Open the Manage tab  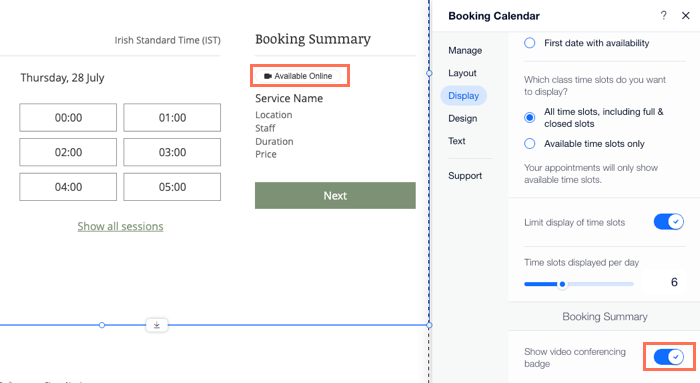point(465,50)
